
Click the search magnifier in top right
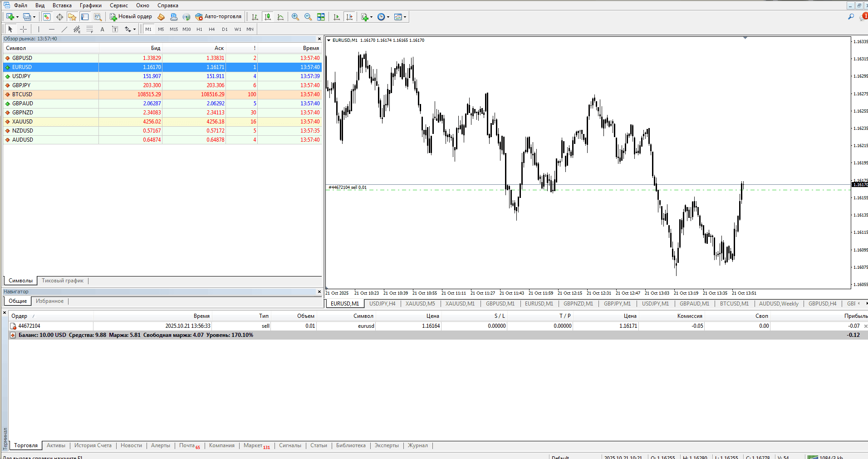(x=851, y=17)
